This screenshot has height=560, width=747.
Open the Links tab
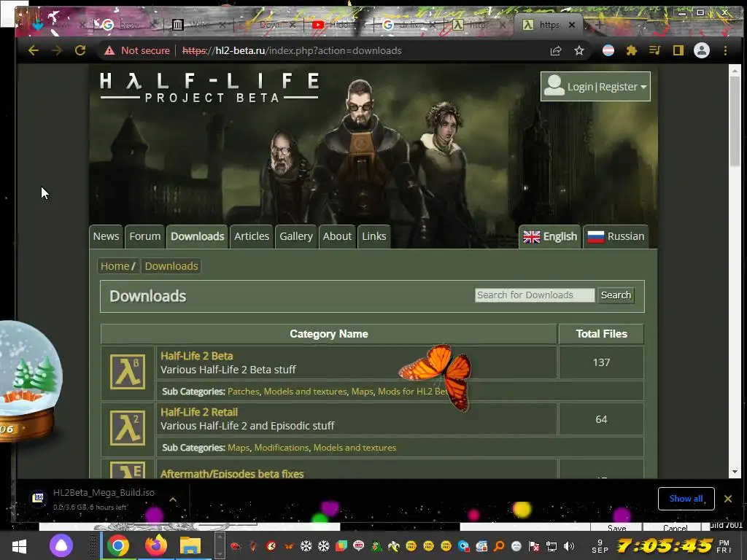[374, 236]
